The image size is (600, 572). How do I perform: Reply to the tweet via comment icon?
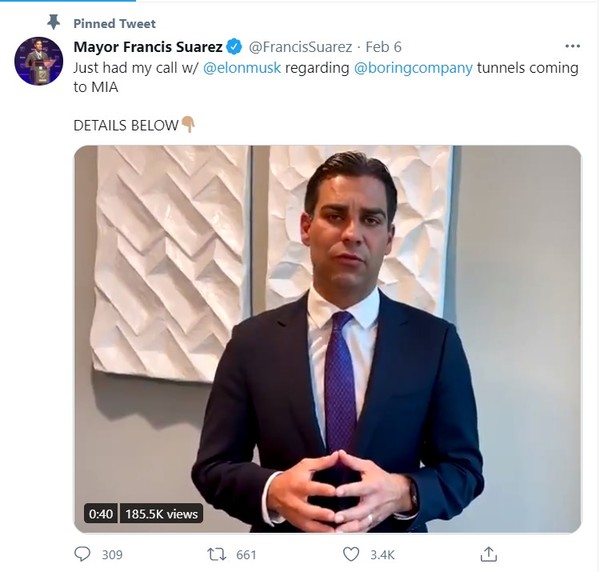pos(83,553)
